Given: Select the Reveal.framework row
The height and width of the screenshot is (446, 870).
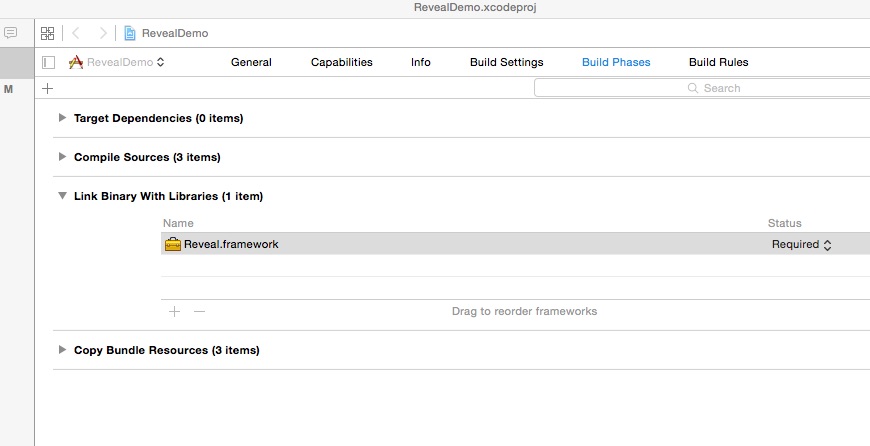Looking at the screenshot, I should pyautogui.click(x=515, y=244).
